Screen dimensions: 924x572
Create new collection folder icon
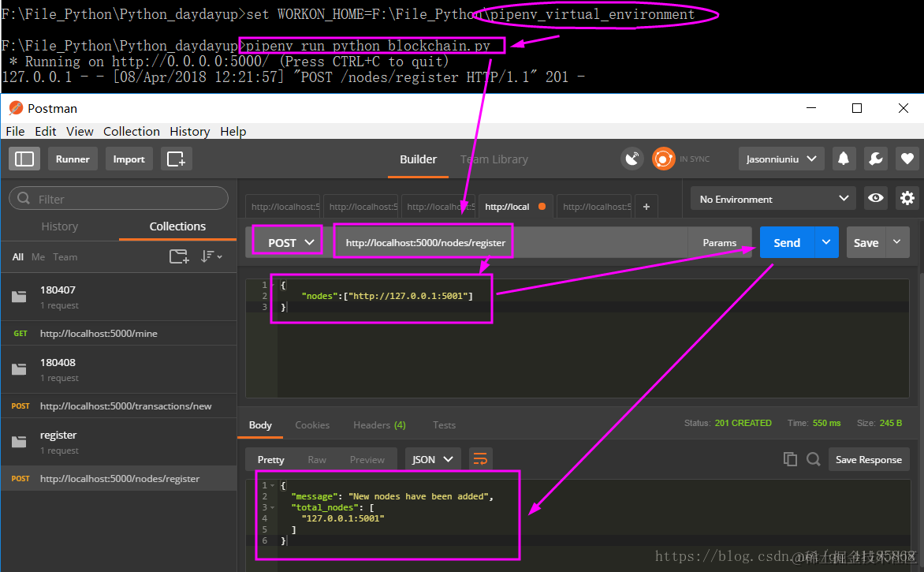179,256
